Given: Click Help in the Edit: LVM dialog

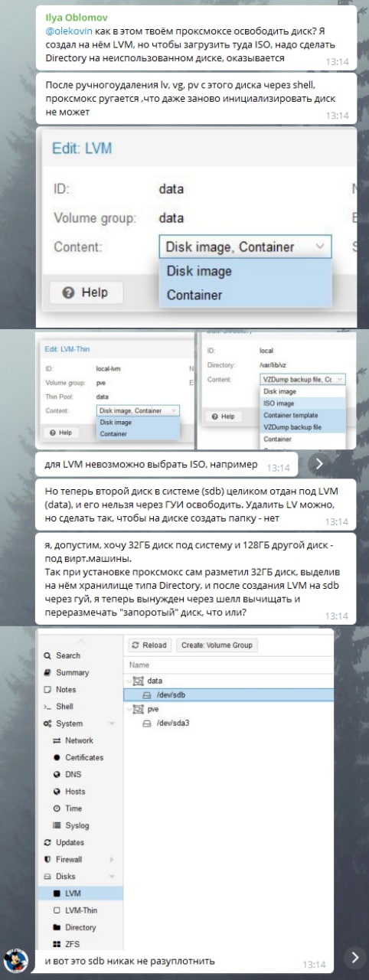Looking at the screenshot, I should pos(85,292).
